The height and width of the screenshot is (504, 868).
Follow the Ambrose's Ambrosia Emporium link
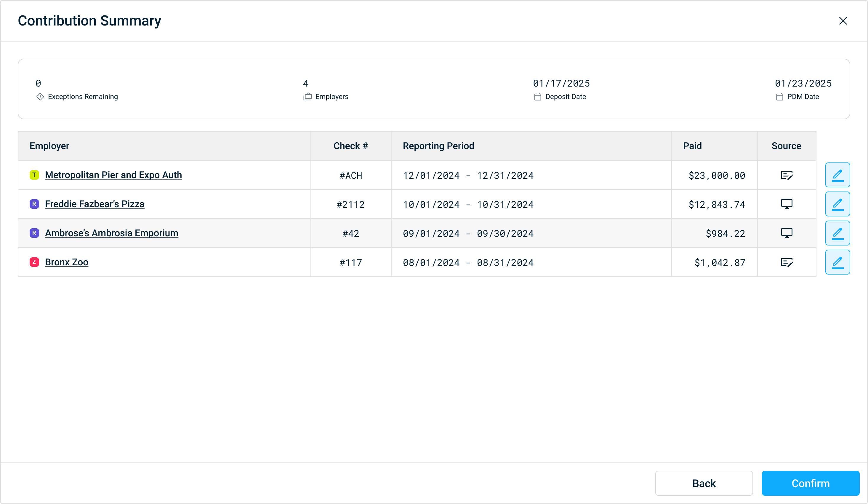pyautogui.click(x=111, y=233)
